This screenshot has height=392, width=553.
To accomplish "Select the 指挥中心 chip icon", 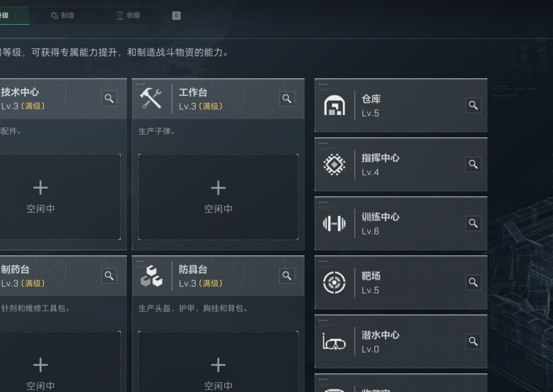I will (335, 164).
